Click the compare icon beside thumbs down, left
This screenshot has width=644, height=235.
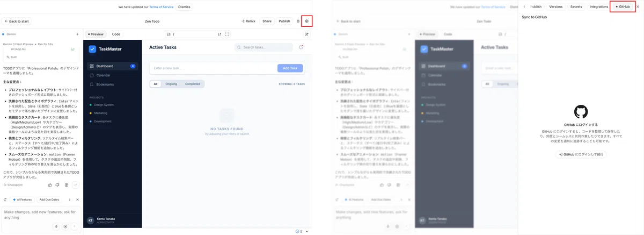click(67, 185)
